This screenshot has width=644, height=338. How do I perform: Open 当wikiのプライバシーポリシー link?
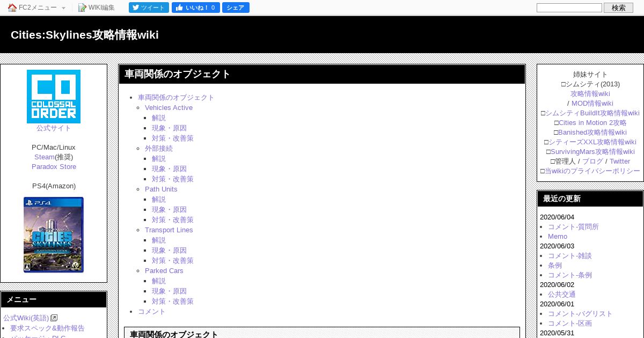pyautogui.click(x=592, y=171)
